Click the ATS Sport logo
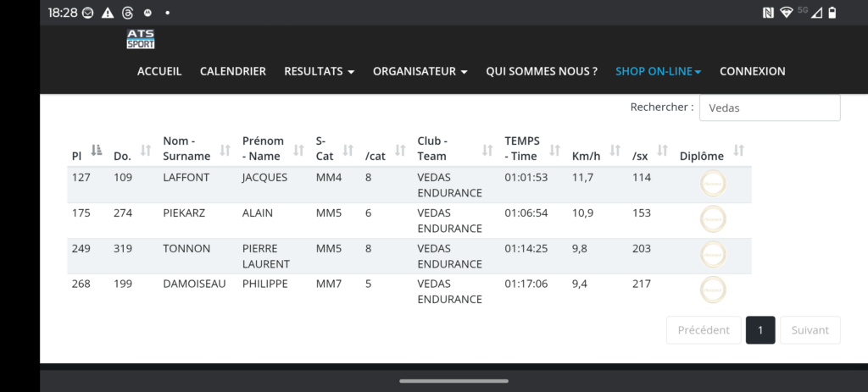 tap(141, 39)
